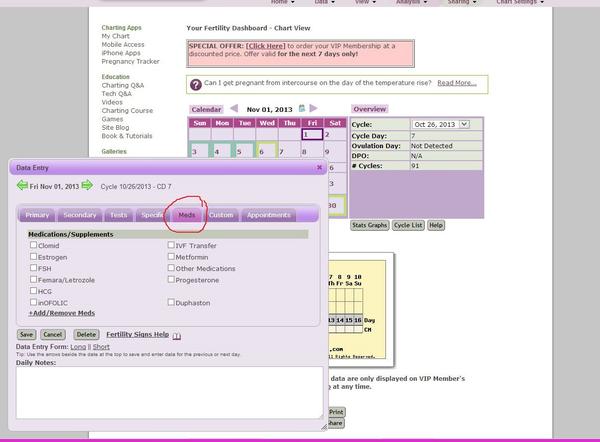The image size is (600, 442).
Task: Show next month in calendar
Action: [x=314, y=108]
